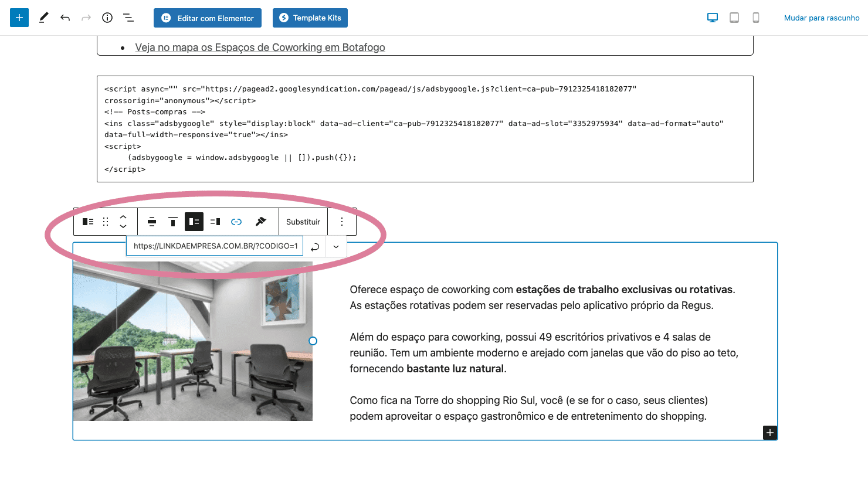Open the block alignment control
The height and width of the screenshot is (479, 868).
pyautogui.click(x=152, y=222)
